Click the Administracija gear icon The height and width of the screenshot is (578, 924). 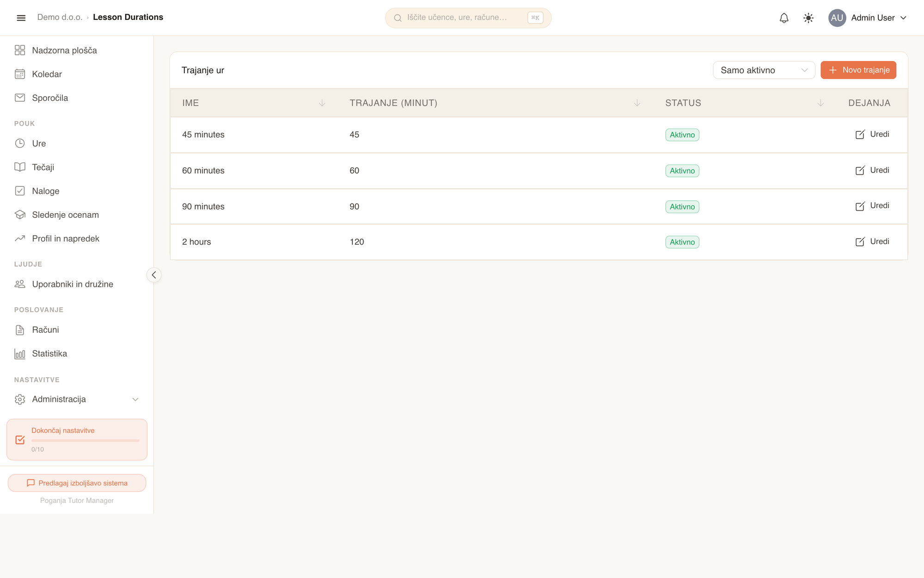click(x=20, y=400)
